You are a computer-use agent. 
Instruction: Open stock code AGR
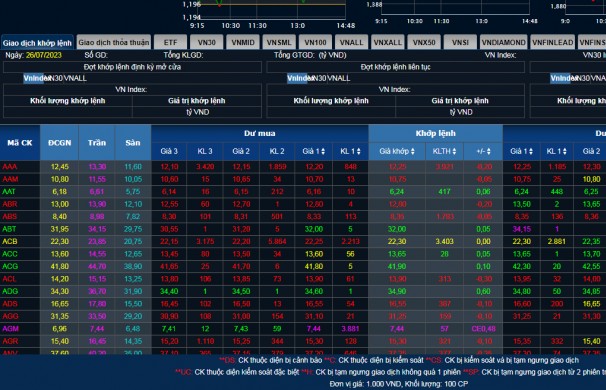10,341
